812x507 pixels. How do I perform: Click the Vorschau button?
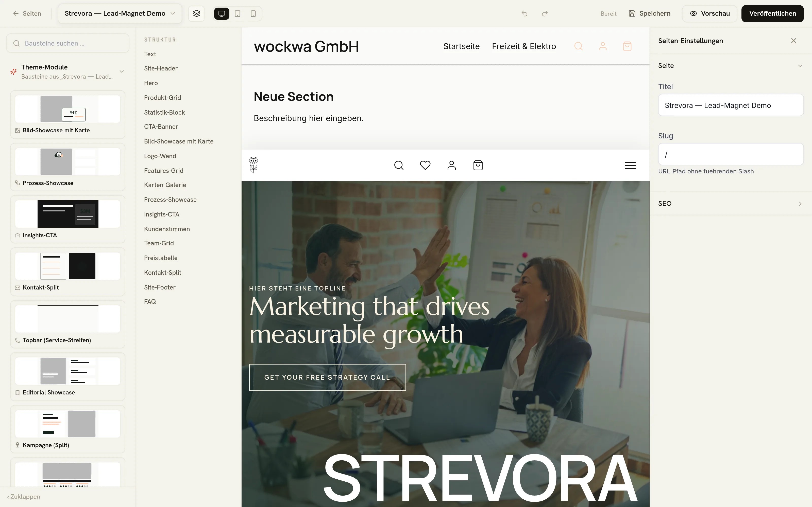(x=710, y=13)
